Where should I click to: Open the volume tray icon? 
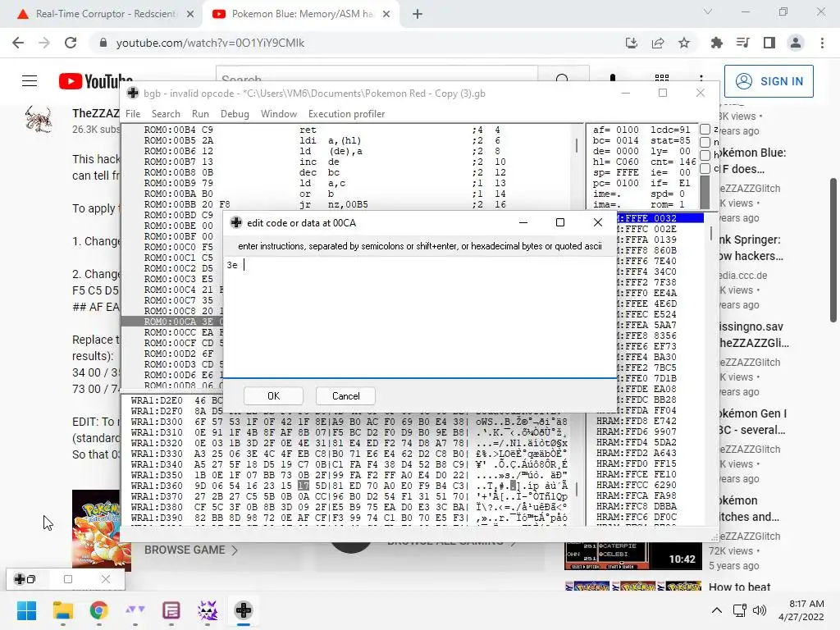click(759, 610)
